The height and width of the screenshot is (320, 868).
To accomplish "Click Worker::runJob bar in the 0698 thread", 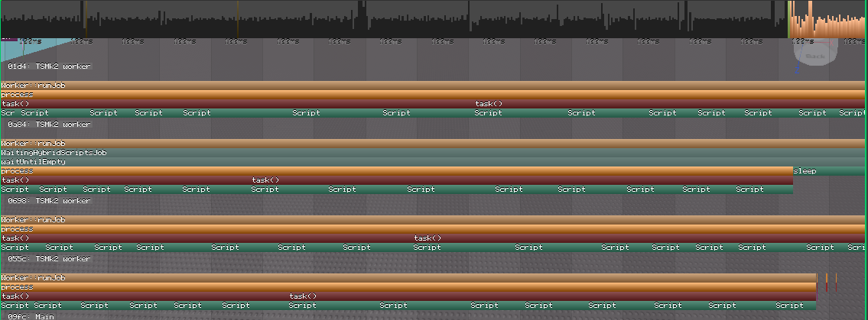I will tap(432, 220).
